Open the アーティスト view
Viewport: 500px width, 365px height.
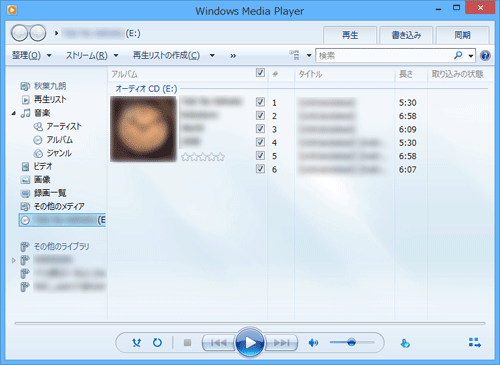coord(64,126)
